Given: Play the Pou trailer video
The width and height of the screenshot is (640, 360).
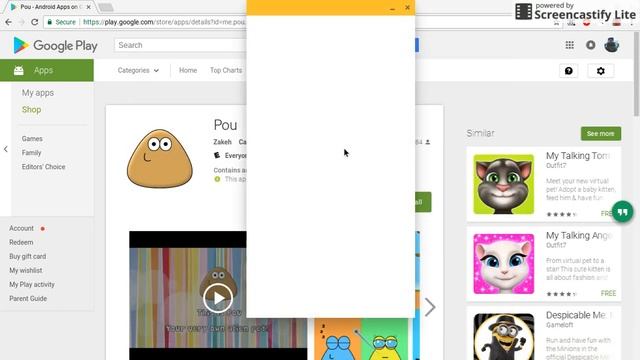Looking at the screenshot, I should [218, 298].
